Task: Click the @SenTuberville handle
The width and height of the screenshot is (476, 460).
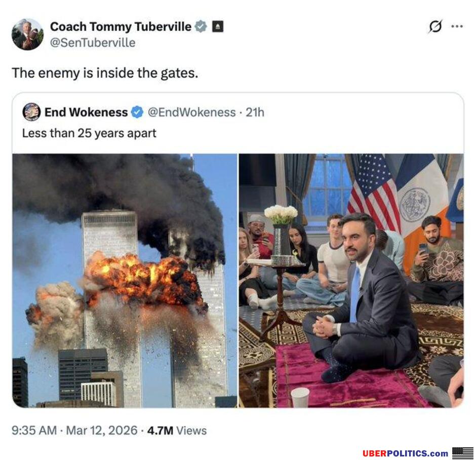Action: [92, 43]
